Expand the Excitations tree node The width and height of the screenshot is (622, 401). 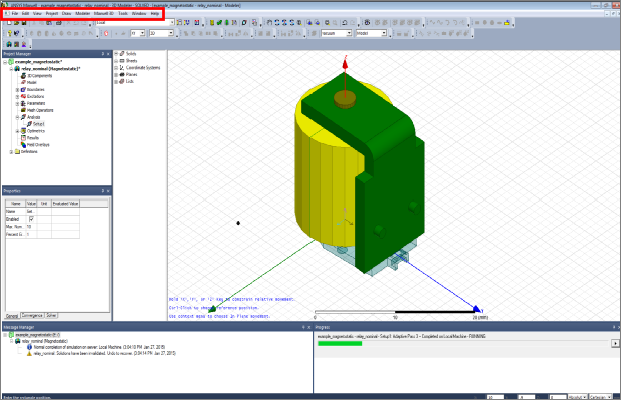17,97
